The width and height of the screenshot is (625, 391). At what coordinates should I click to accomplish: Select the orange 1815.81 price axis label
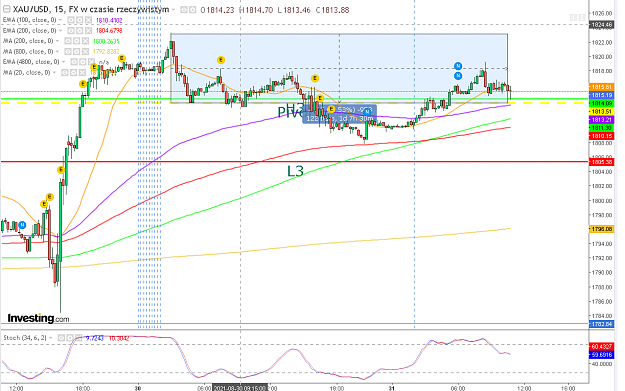point(601,86)
